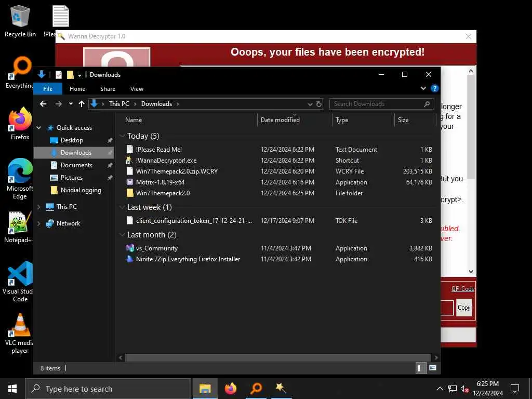Launch the Firefox desktop shortcut

pos(20,124)
